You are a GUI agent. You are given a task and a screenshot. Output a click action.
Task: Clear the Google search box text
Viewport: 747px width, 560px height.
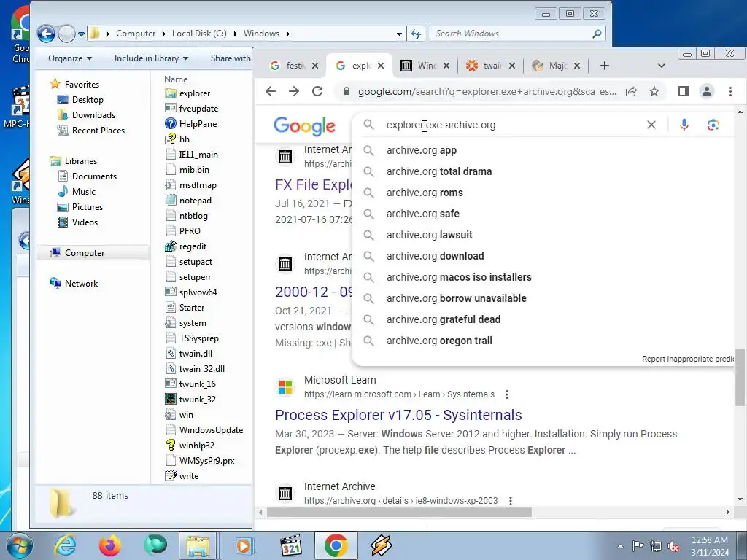tap(651, 125)
